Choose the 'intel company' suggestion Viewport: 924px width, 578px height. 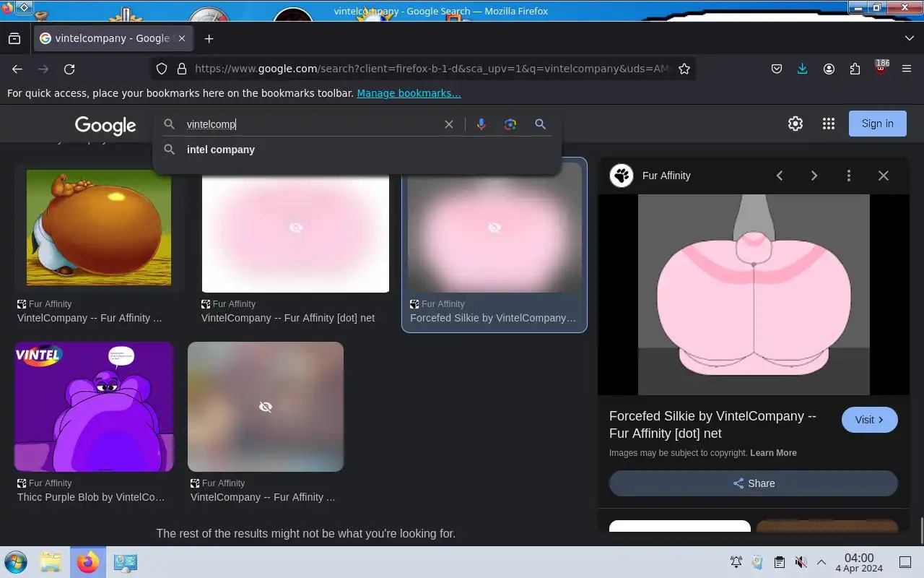point(357,150)
